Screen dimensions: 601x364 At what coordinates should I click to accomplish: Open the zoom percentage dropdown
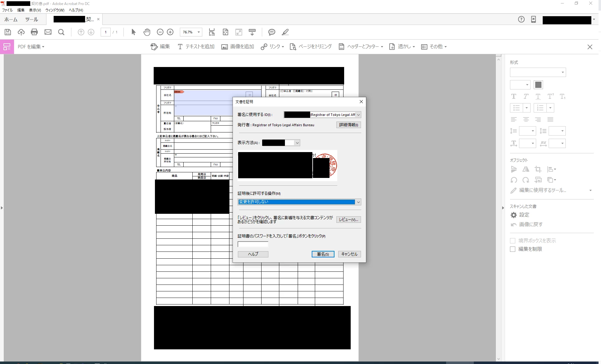199,32
